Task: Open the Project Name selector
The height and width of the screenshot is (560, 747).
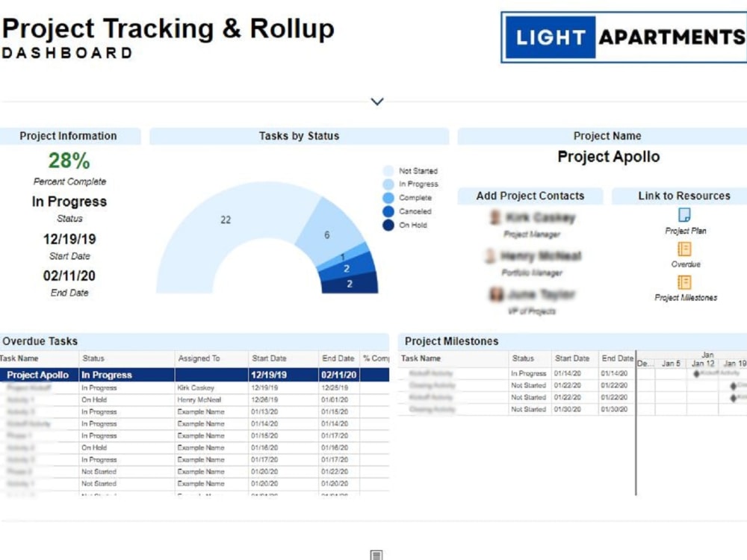Action: point(607,136)
